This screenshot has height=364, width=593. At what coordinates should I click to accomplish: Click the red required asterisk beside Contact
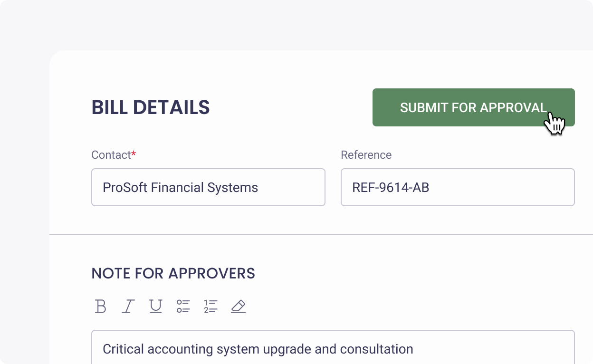pyautogui.click(x=133, y=152)
